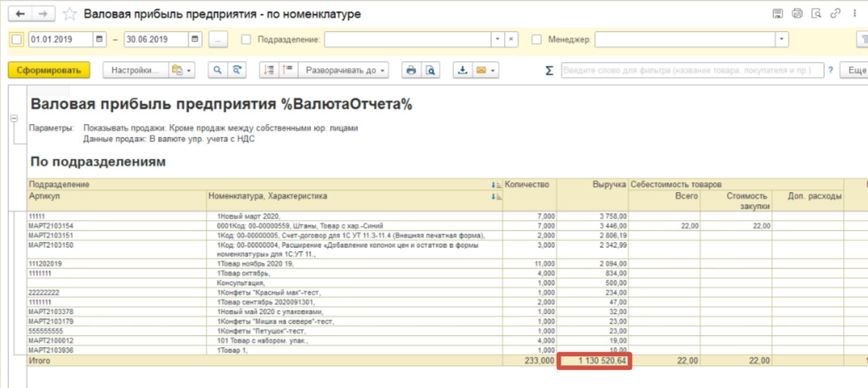The height and width of the screenshot is (388, 868).
Task: Open print preview from the toolbar
Action: (x=430, y=70)
